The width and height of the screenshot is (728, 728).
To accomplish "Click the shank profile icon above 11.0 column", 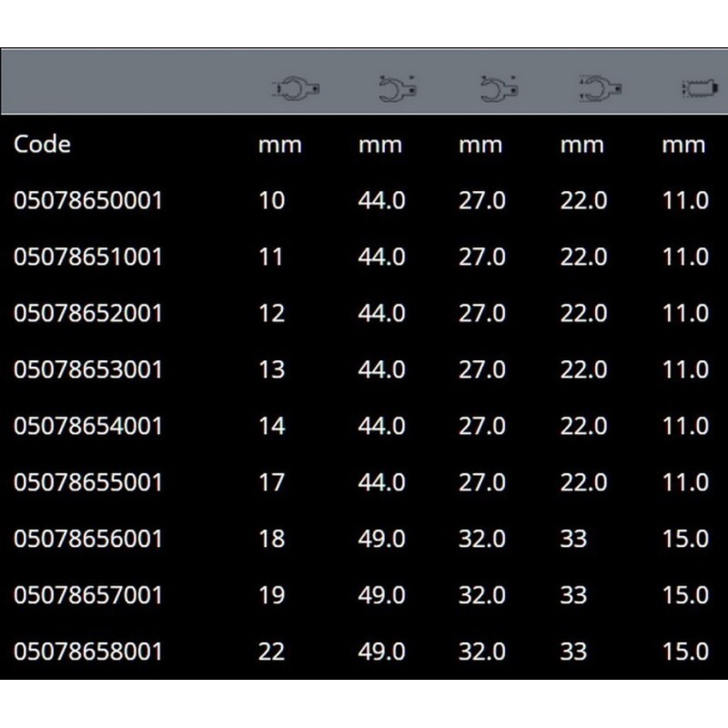I will (696, 90).
